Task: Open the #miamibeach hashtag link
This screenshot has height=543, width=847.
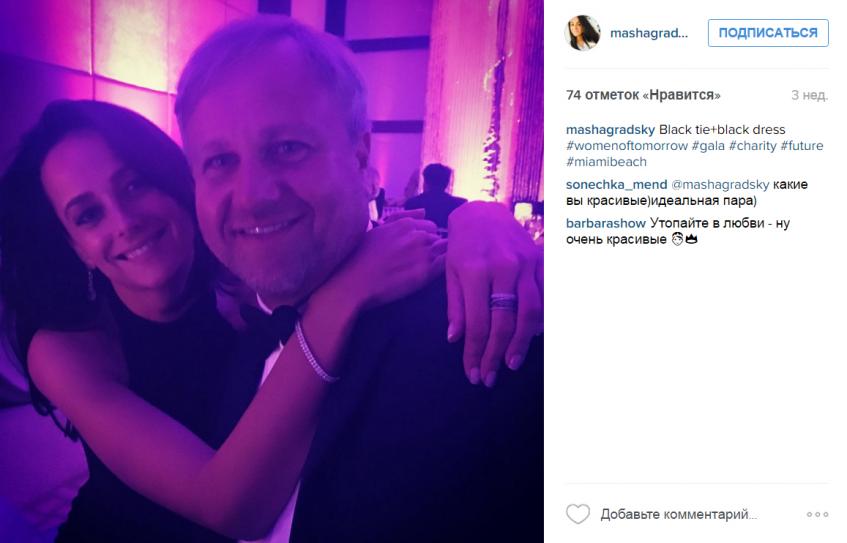Action: pyautogui.click(x=606, y=162)
